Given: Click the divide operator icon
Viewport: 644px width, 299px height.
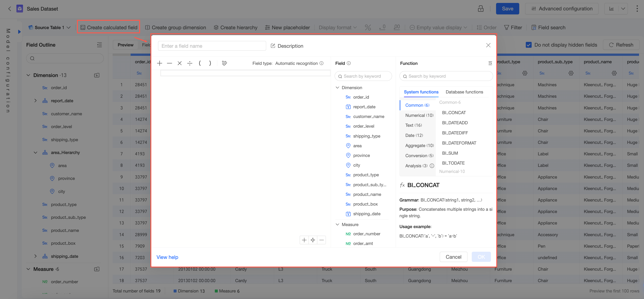Looking at the screenshot, I should coord(190,63).
